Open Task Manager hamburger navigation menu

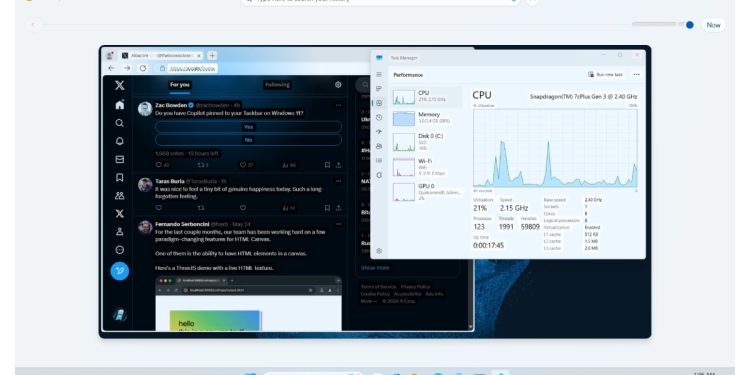pos(379,75)
